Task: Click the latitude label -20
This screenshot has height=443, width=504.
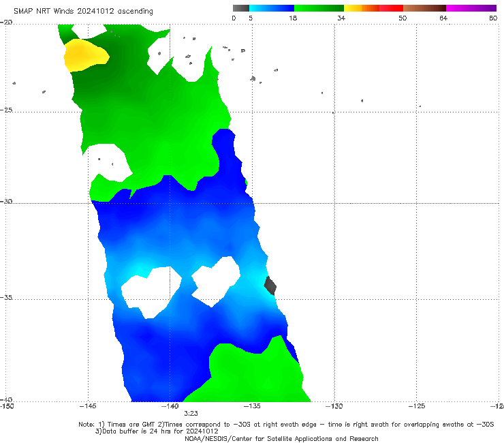Action: pyautogui.click(x=6, y=22)
